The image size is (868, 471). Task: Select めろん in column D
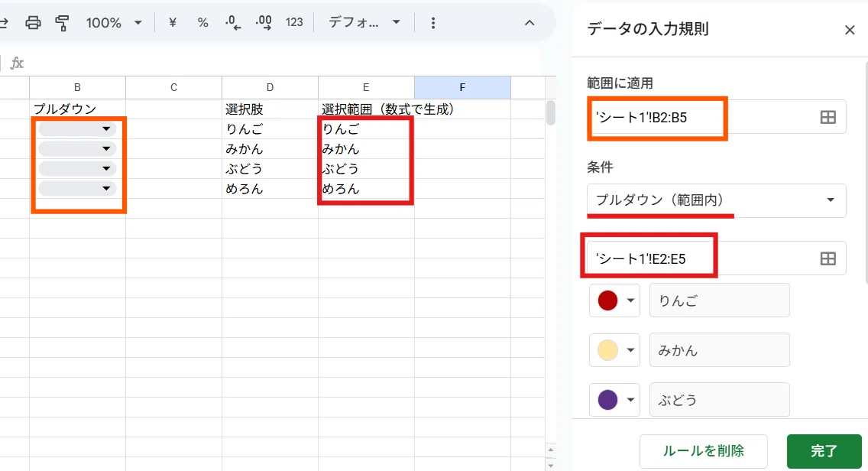270,189
